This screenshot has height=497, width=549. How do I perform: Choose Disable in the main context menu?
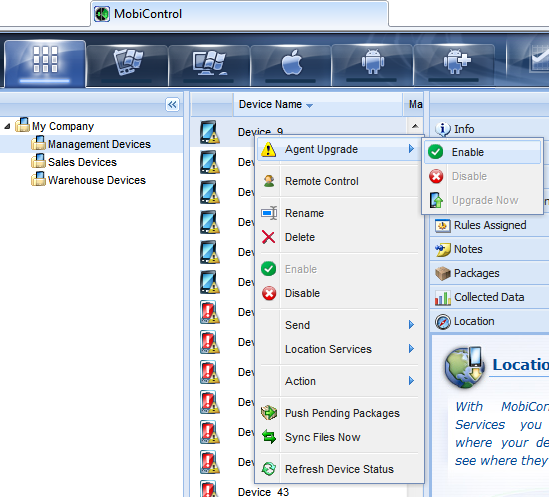(x=339, y=293)
